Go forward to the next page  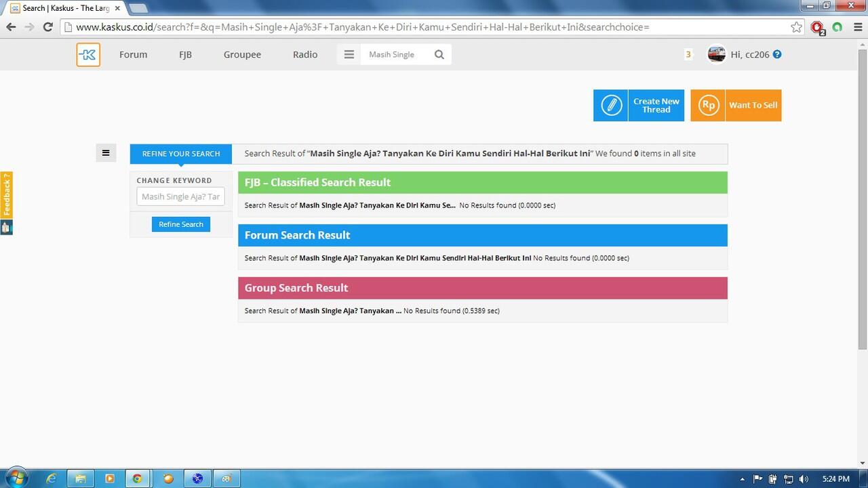[x=29, y=27]
